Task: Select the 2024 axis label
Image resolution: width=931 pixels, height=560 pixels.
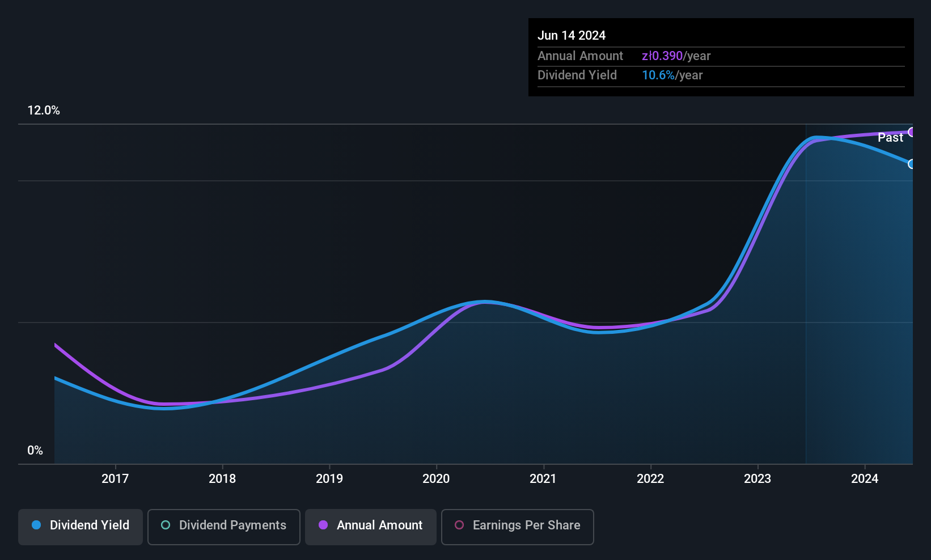Action: pyautogui.click(x=865, y=479)
